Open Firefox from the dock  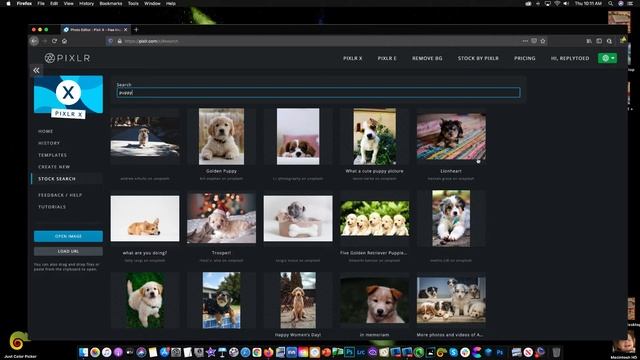(x=268, y=352)
